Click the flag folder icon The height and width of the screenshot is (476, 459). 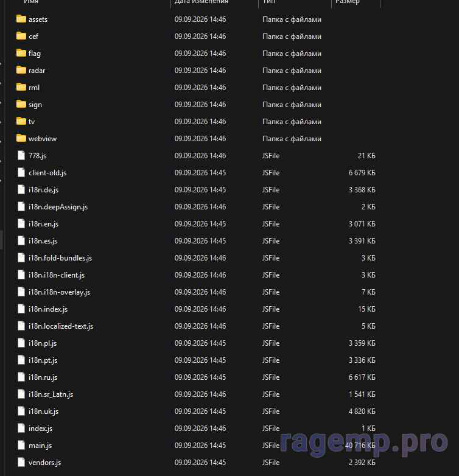[x=21, y=53]
